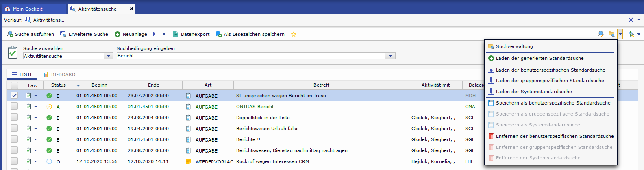Uncheck the checkbox for the SL ansprechen row
The image size is (644, 170).
click(x=14, y=96)
